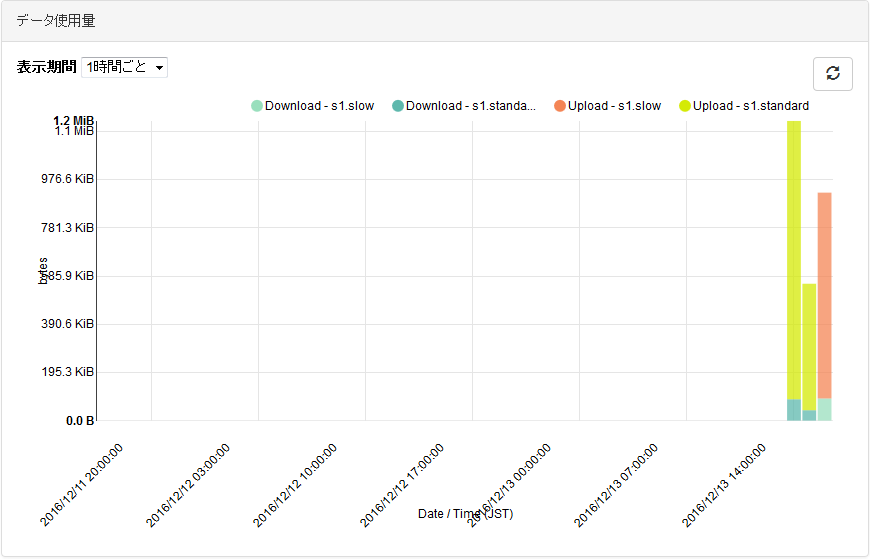870x559 pixels.
Task: Click the 1.2 MiB axis label
Action: [73, 120]
